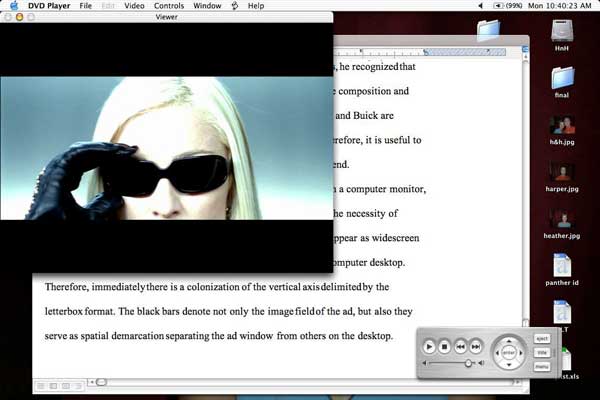600x400 pixels.
Task: Click the clock in the menu bar
Action: 559,6
